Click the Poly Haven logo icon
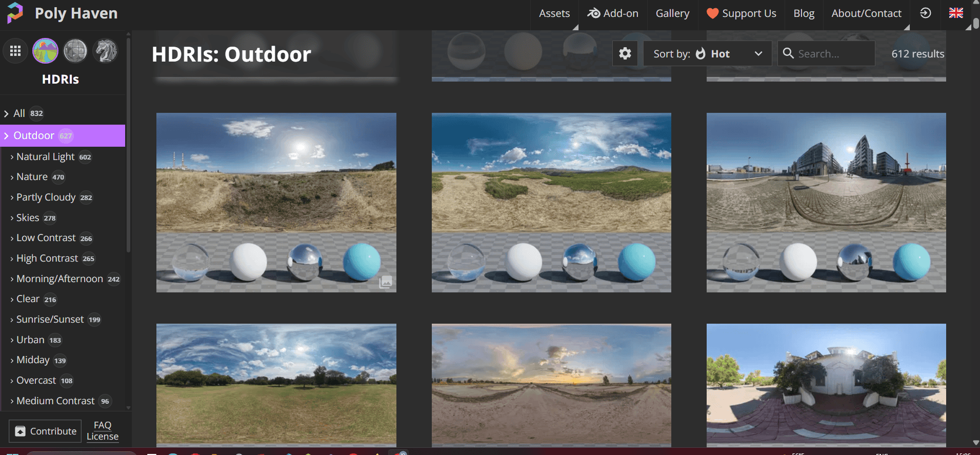 coord(15,13)
